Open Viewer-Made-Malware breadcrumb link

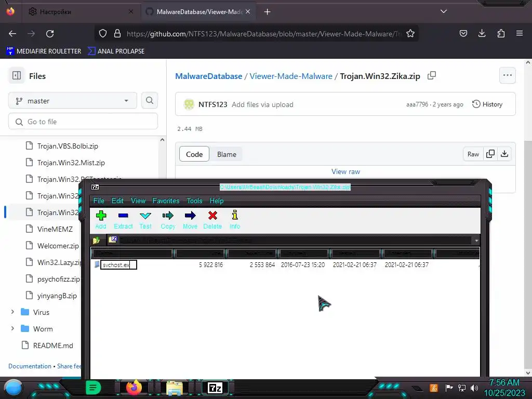(x=291, y=76)
